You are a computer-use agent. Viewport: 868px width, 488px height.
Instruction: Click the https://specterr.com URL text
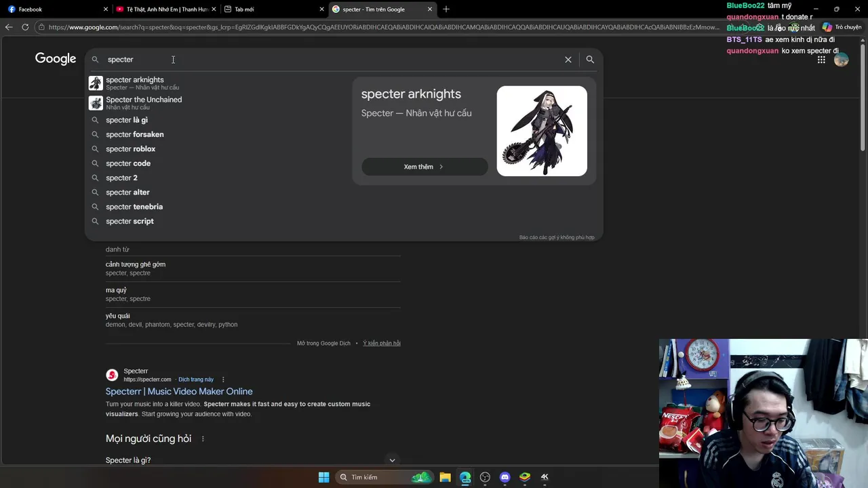pos(147,380)
